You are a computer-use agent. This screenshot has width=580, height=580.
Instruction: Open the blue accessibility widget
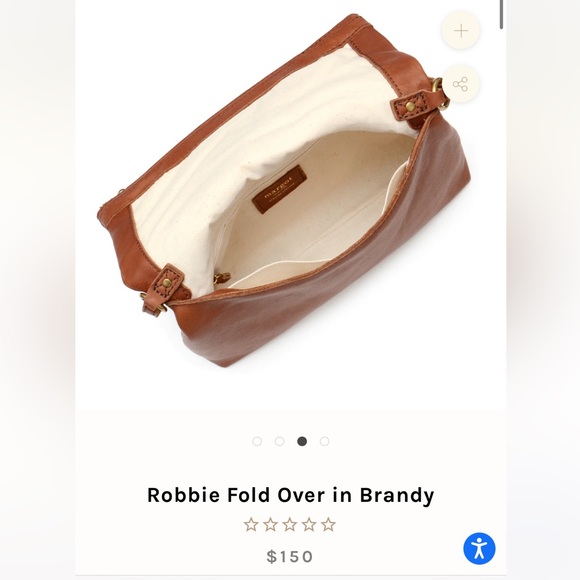(479, 549)
